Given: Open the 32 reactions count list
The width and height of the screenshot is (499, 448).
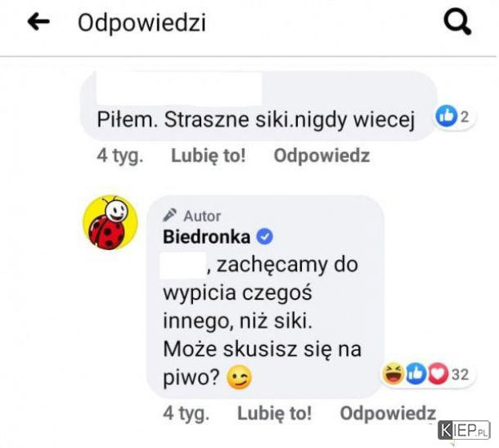Looking at the screenshot, I should coord(461,374).
